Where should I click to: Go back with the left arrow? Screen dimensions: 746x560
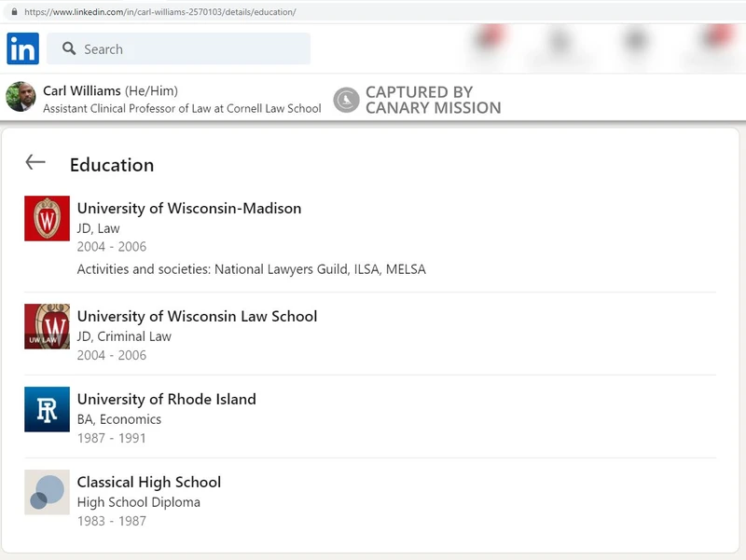pos(35,162)
